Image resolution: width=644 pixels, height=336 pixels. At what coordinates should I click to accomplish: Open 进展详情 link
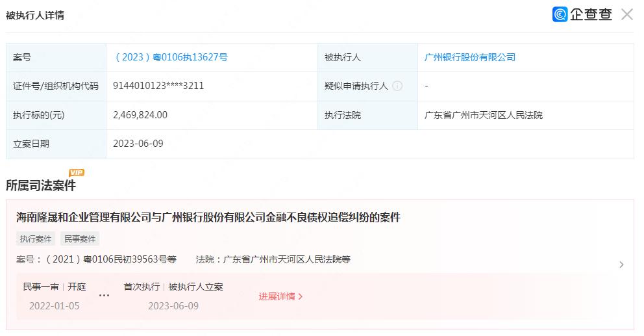click(280, 296)
